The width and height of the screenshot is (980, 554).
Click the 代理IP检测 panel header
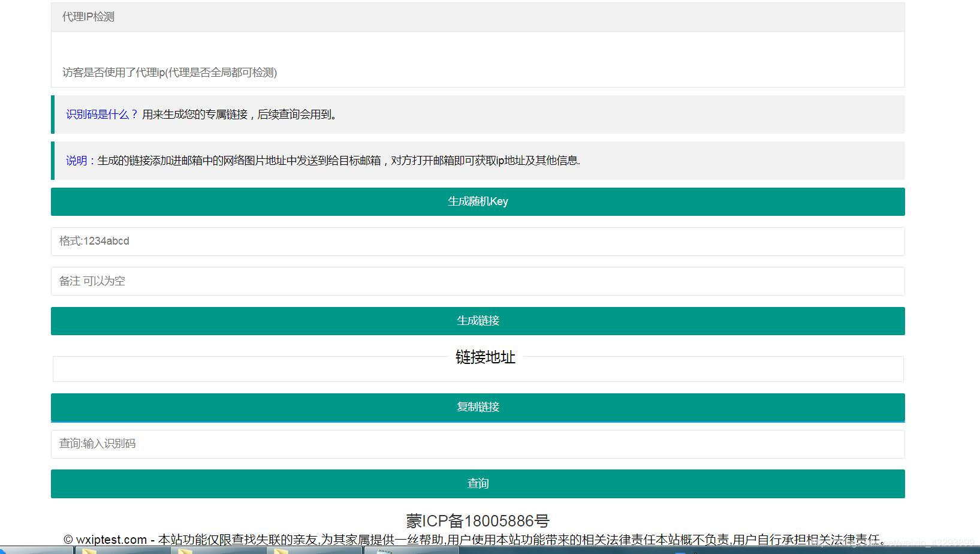pyautogui.click(x=89, y=17)
